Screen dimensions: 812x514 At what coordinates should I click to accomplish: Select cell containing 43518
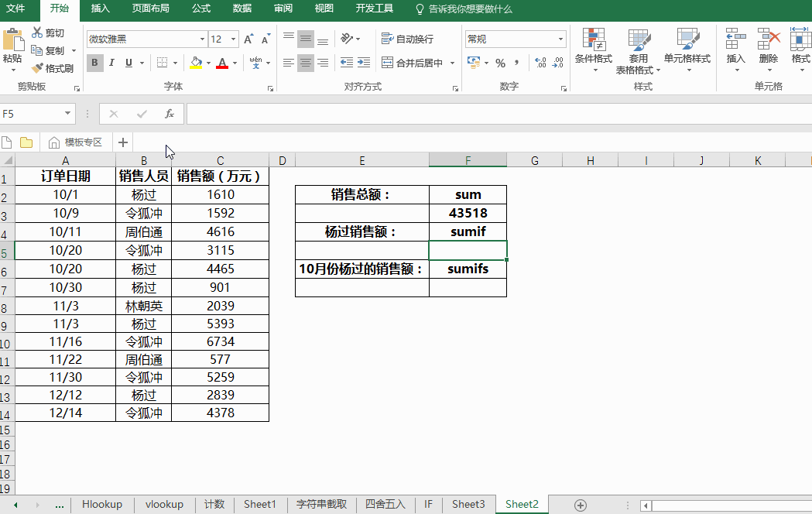point(468,213)
